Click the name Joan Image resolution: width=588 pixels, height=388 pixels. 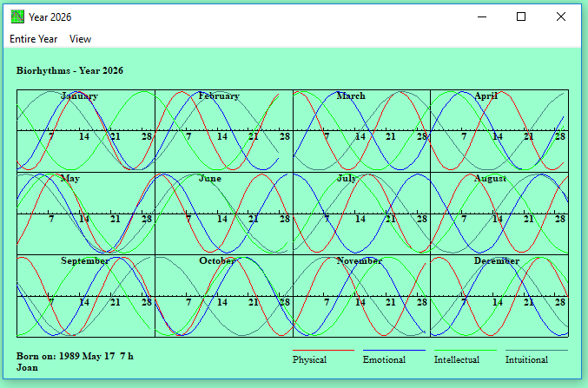click(27, 367)
